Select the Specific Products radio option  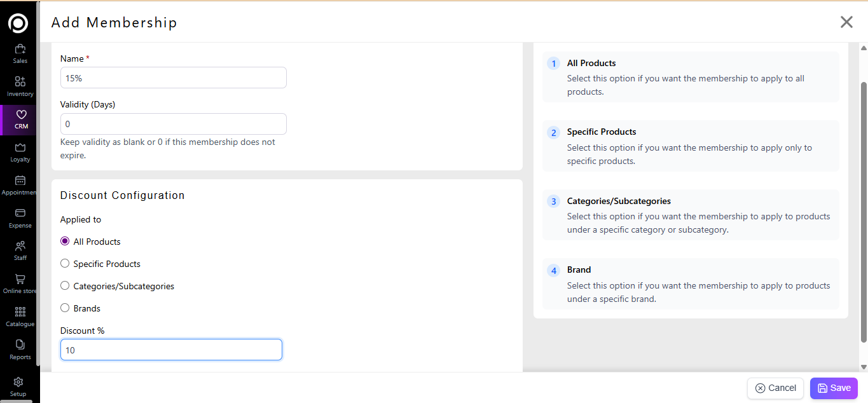coord(65,264)
